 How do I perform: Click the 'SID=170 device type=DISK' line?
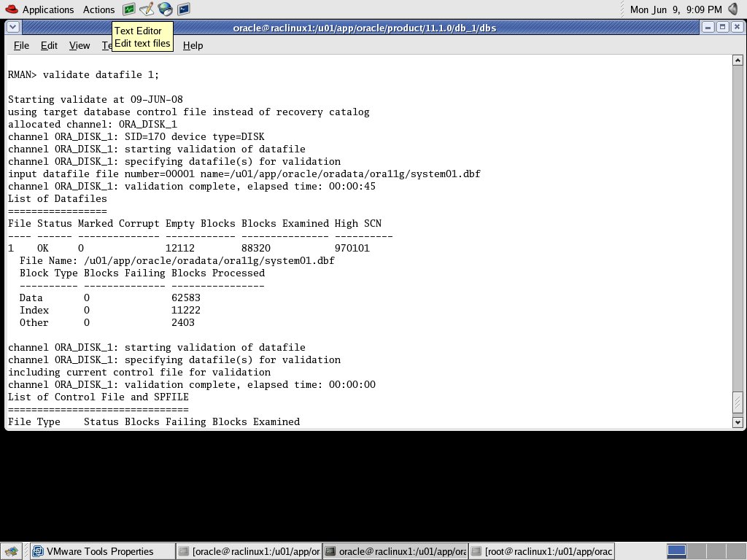coord(136,136)
